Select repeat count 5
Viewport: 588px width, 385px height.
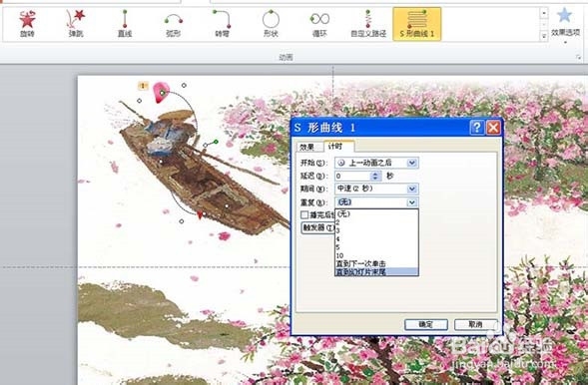tap(376, 247)
